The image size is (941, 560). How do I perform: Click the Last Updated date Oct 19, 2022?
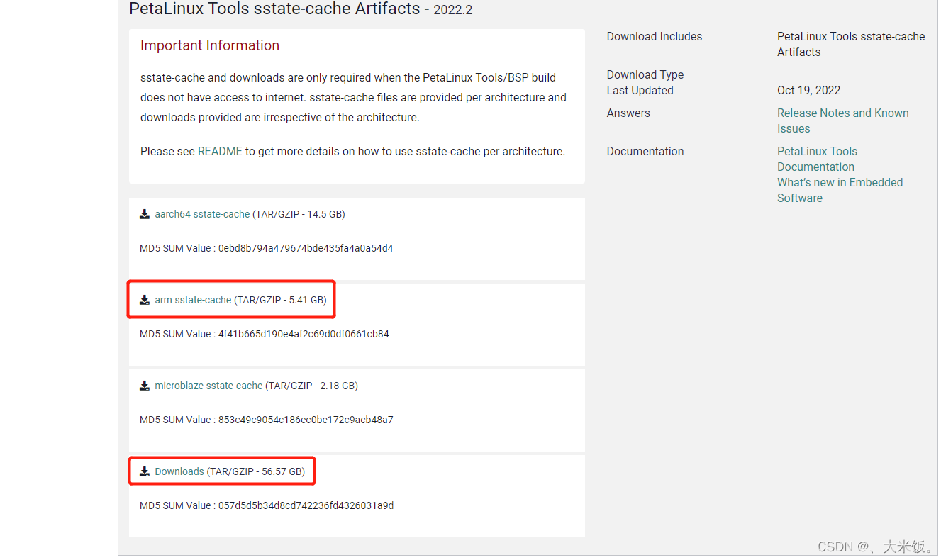point(808,90)
